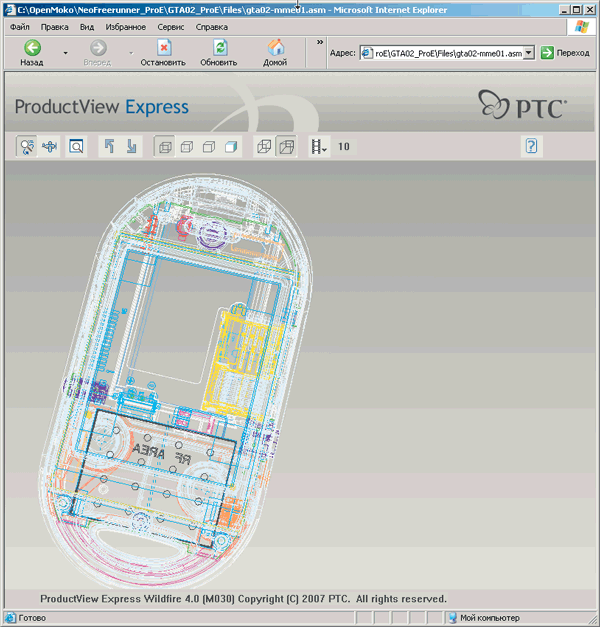600x627 pixels.
Task: Activate the fly-through navigation tool
Action: click(x=50, y=146)
